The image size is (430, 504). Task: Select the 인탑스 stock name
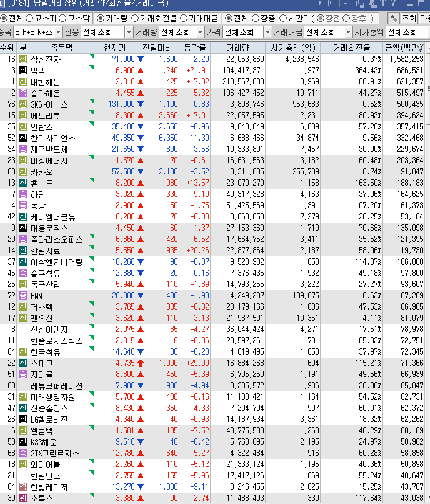click(x=42, y=127)
